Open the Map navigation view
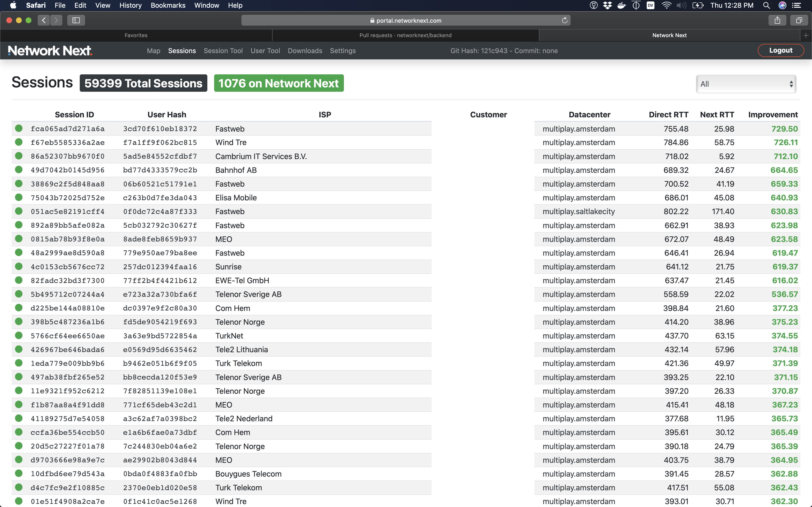812x507 pixels. (153, 51)
